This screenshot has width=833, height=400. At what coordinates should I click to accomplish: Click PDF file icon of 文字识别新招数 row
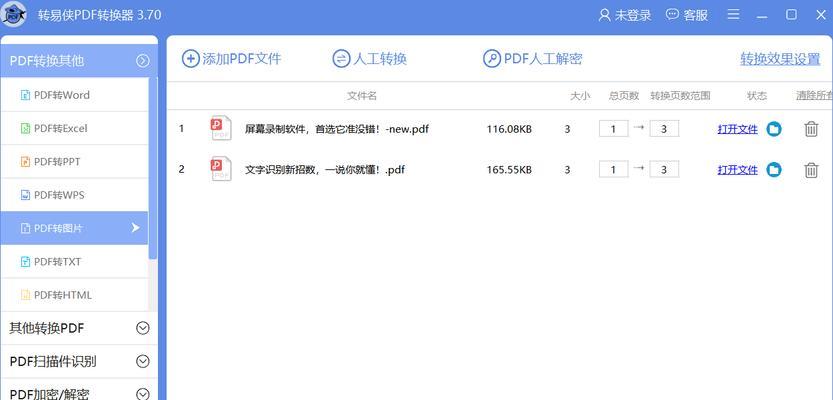click(221, 169)
